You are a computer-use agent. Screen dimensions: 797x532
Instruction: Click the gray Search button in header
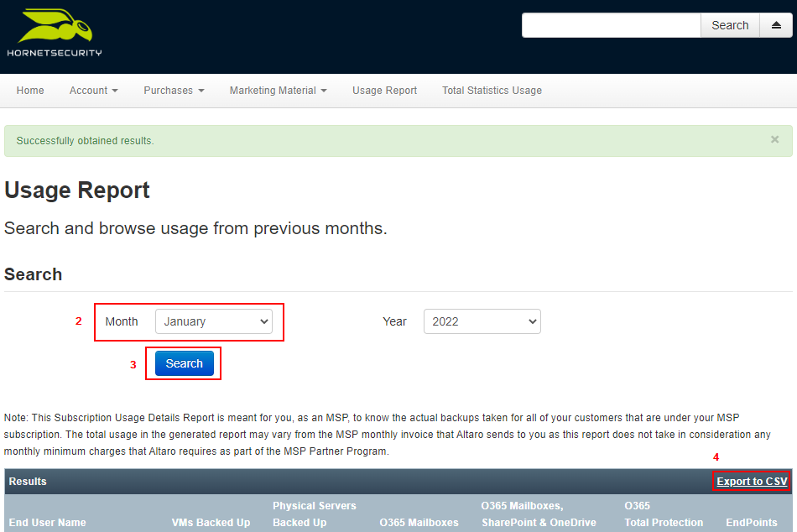point(730,25)
